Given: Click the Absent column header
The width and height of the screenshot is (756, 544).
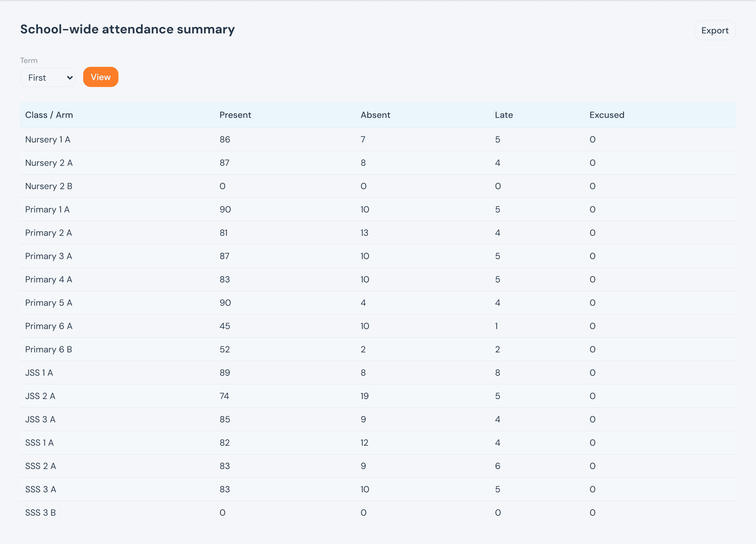Looking at the screenshot, I should click(375, 115).
